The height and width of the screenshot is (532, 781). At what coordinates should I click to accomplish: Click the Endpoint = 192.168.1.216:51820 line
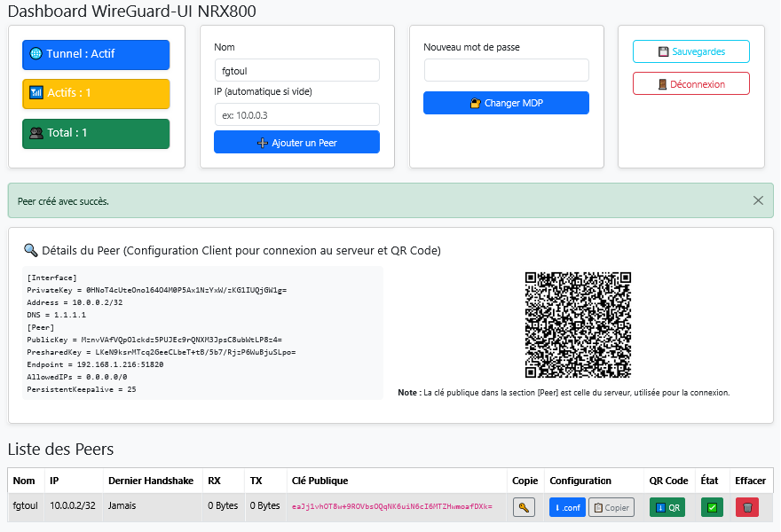[x=95, y=364]
